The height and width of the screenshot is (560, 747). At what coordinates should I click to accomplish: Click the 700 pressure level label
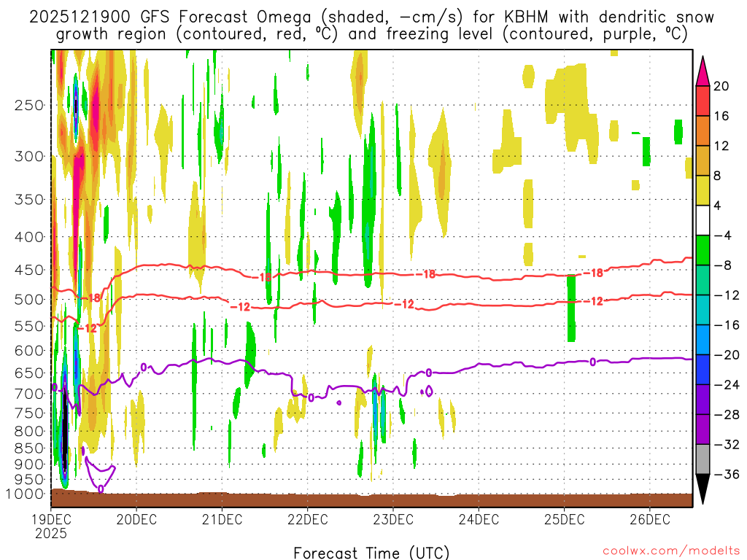(x=29, y=394)
